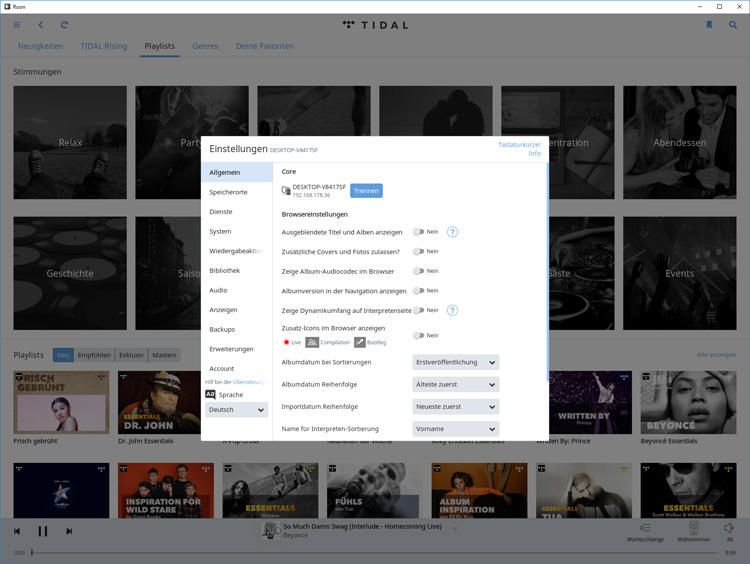Open Beyoncé Essentials playlist cover

point(688,403)
